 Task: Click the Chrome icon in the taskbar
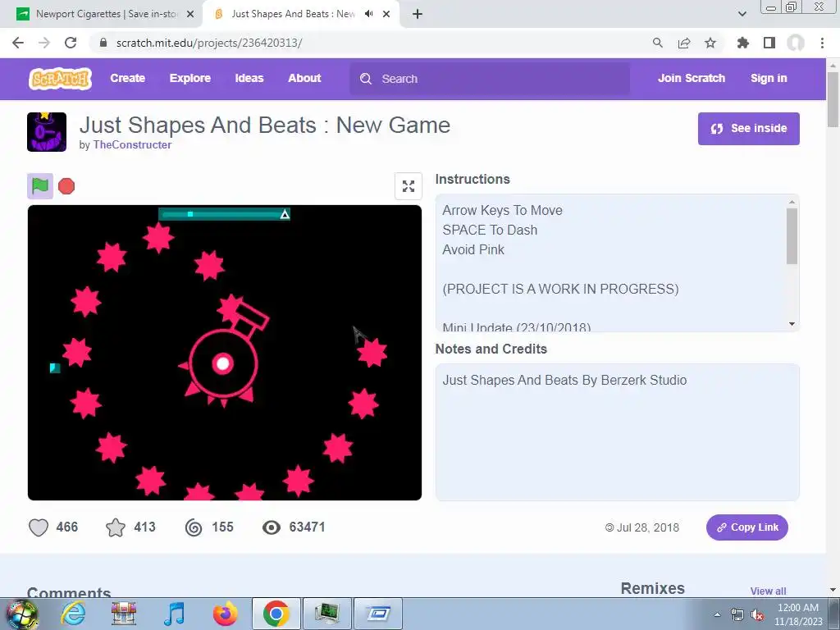click(276, 614)
